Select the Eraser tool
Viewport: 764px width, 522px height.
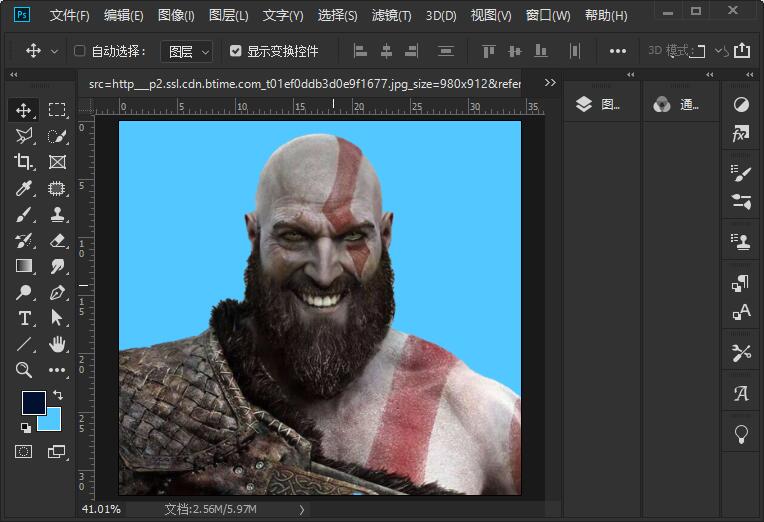(x=57, y=240)
